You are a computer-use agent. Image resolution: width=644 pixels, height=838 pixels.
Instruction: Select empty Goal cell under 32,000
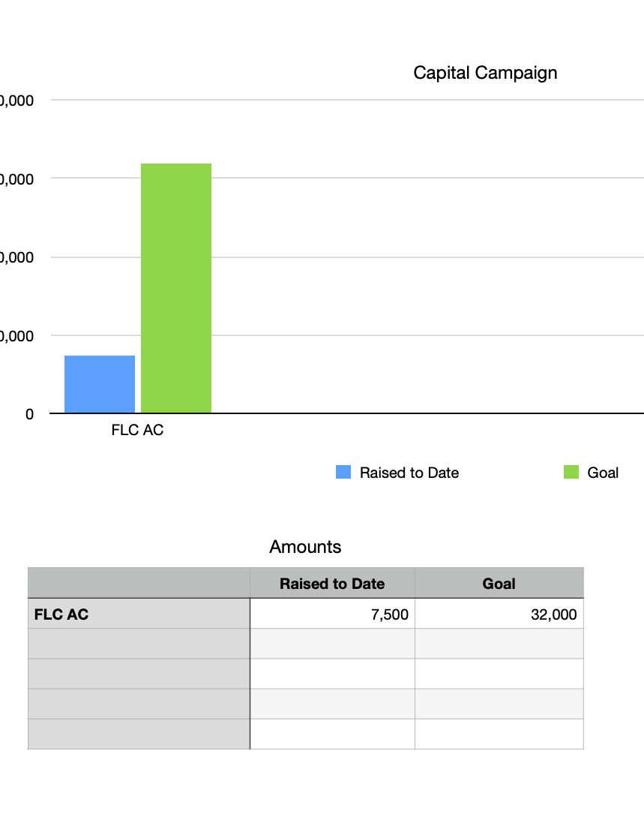click(499, 644)
